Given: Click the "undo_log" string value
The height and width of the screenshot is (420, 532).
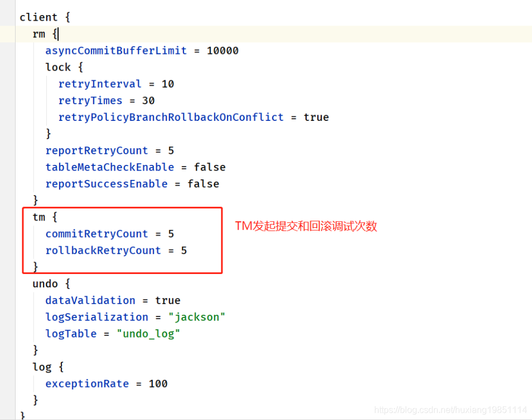Looking at the screenshot, I should coord(148,334).
